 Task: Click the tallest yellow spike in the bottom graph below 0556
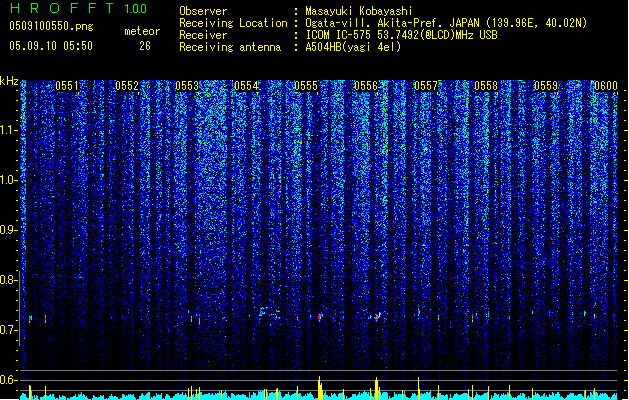[376, 388]
